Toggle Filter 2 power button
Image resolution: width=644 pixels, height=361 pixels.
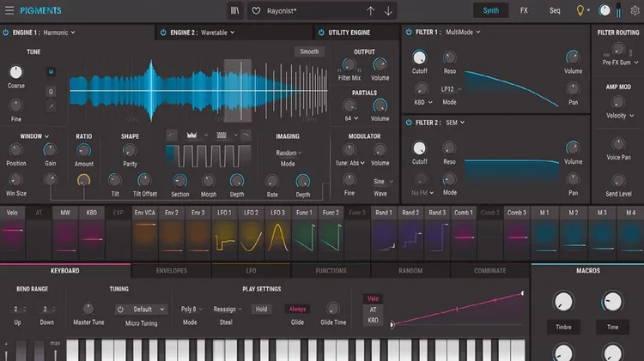click(409, 123)
